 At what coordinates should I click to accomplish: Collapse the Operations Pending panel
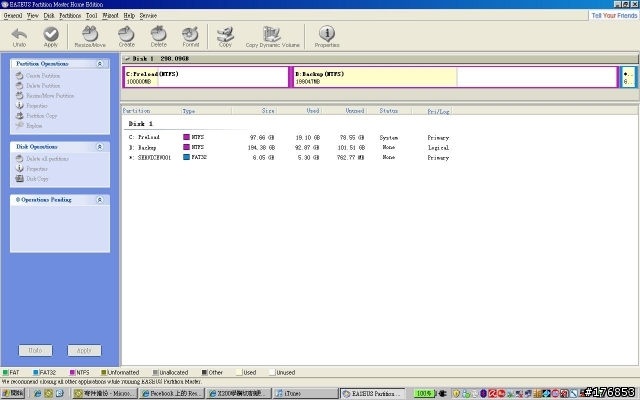point(99,200)
